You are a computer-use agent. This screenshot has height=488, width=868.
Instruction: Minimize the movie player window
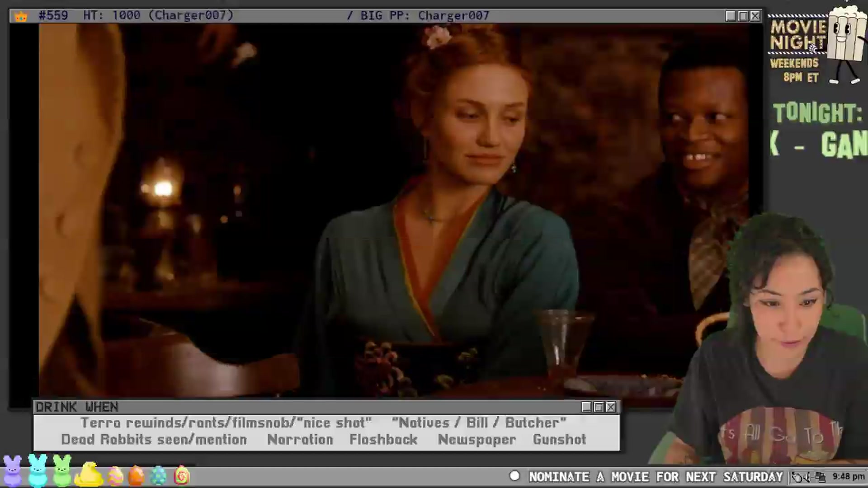coord(731,16)
